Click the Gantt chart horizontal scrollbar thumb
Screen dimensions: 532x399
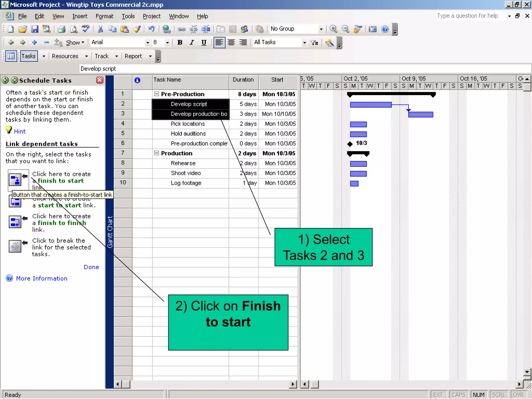(315, 384)
